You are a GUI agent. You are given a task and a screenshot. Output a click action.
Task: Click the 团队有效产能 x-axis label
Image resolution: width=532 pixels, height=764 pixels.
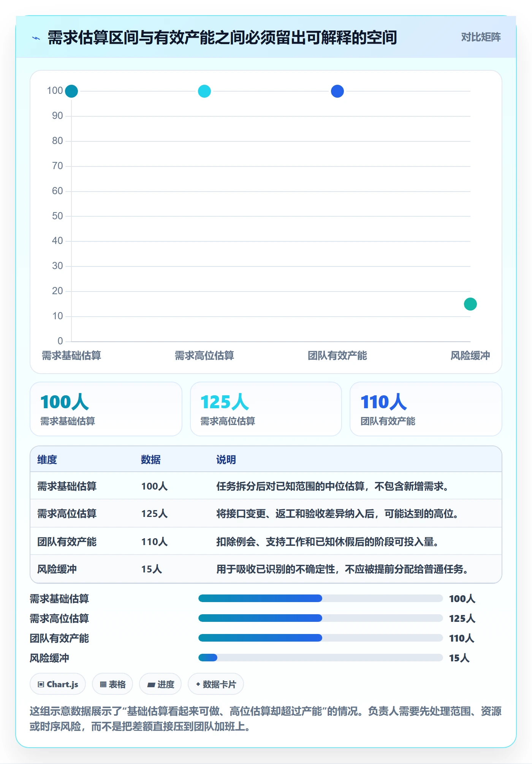click(337, 355)
